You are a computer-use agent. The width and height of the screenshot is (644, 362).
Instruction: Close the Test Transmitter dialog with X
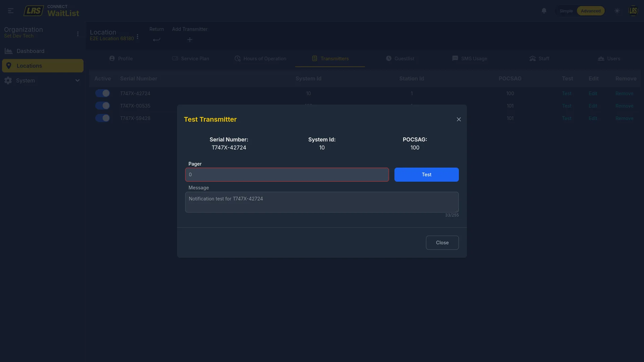tap(459, 119)
